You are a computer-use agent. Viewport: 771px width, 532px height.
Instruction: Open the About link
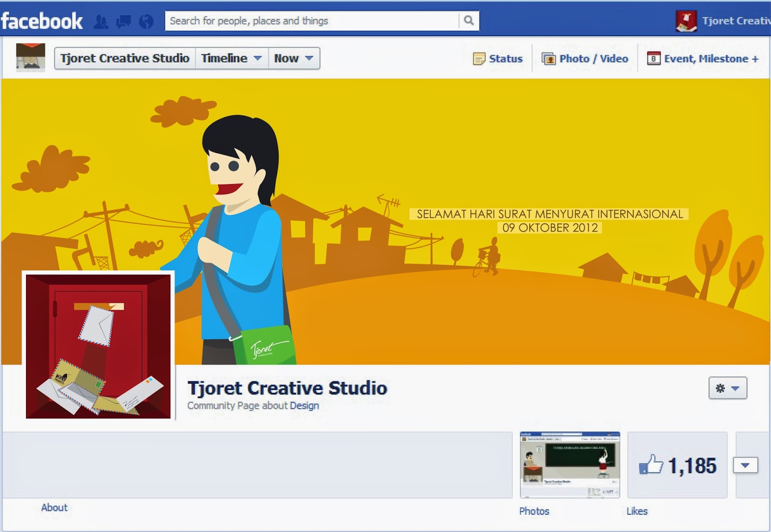(54, 507)
